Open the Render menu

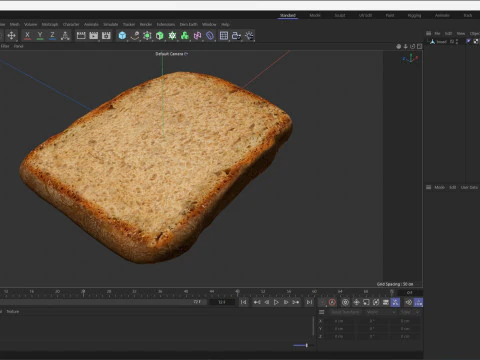point(146,24)
